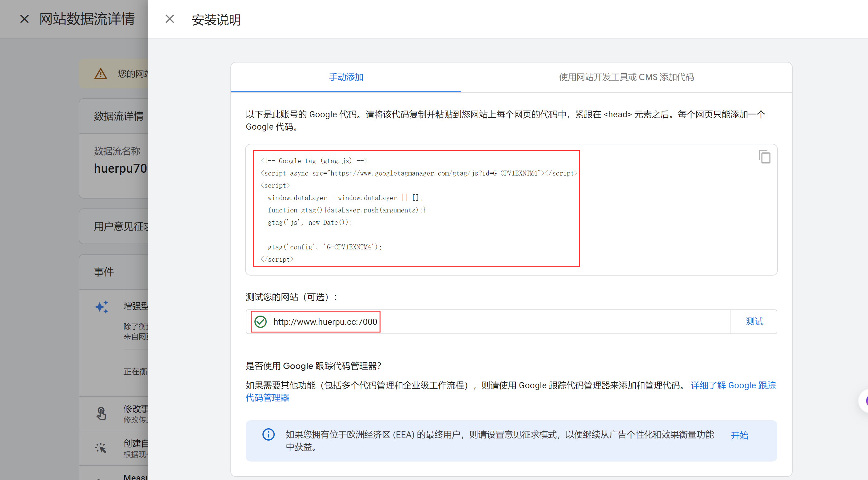Viewport: 868px width, 480px height.
Task: Close the 网站数据流详情 panel behind
Action: pyautogui.click(x=24, y=19)
